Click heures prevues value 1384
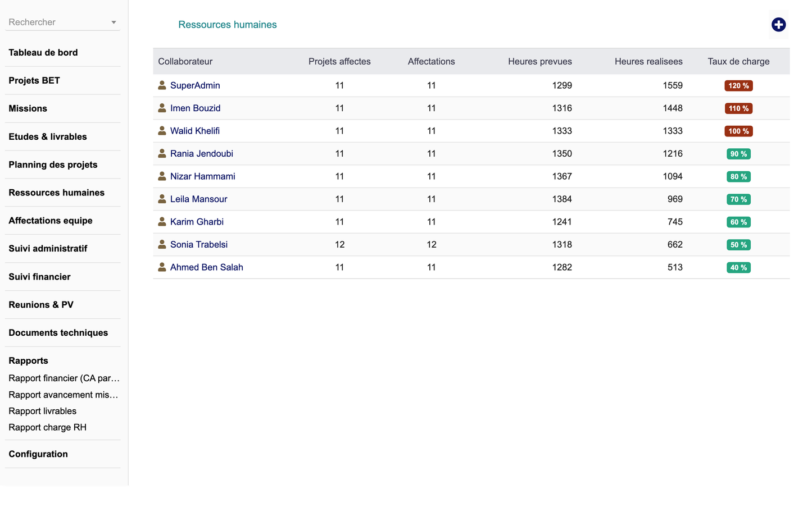 (x=562, y=199)
